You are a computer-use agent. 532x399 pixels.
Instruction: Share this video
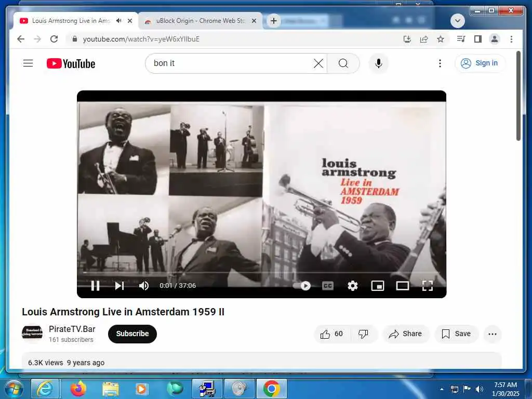[x=405, y=334]
